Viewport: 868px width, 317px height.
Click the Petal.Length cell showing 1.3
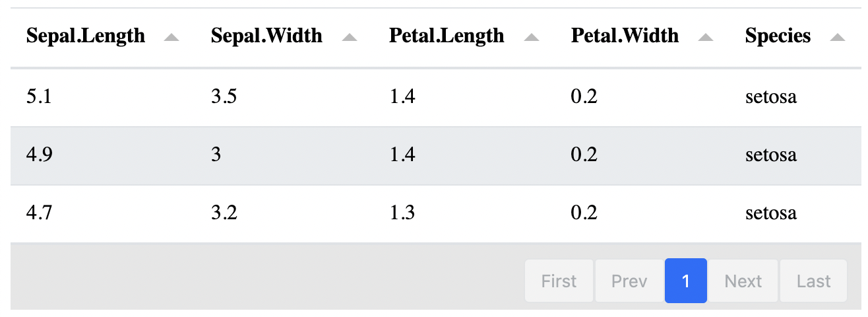pos(402,213)
